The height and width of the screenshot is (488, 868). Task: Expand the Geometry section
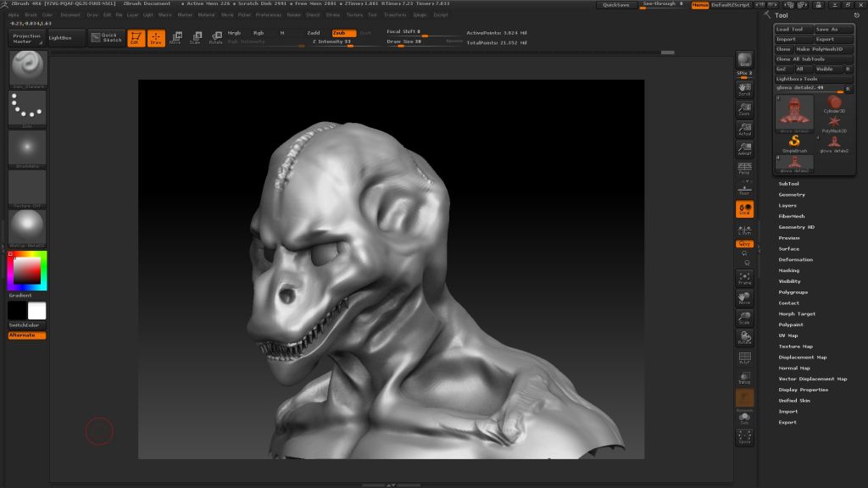coord(792,195)
